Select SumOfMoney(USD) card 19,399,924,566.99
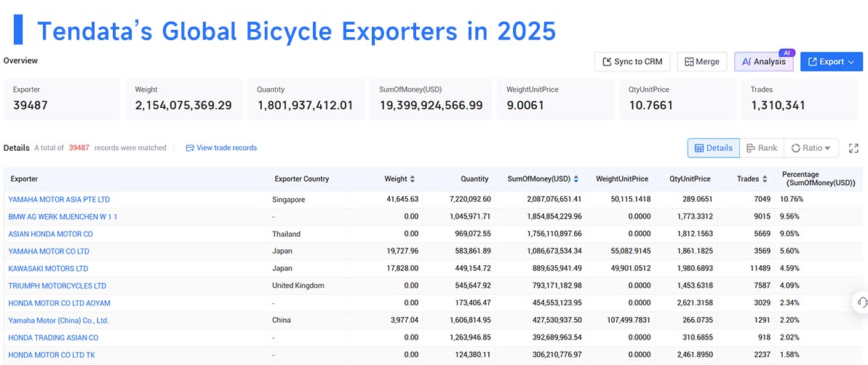This screenshot has width=868, height=365. [x=431, y=99]
